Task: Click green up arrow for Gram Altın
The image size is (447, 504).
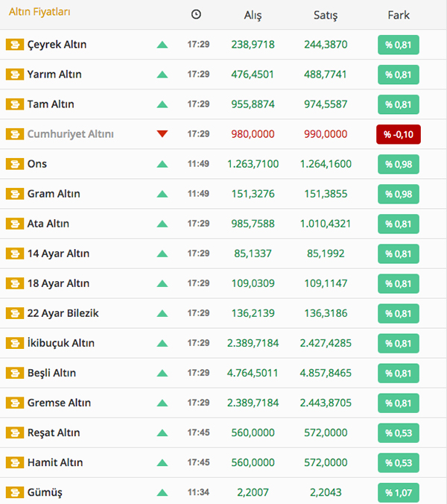Action: [162, 194]
